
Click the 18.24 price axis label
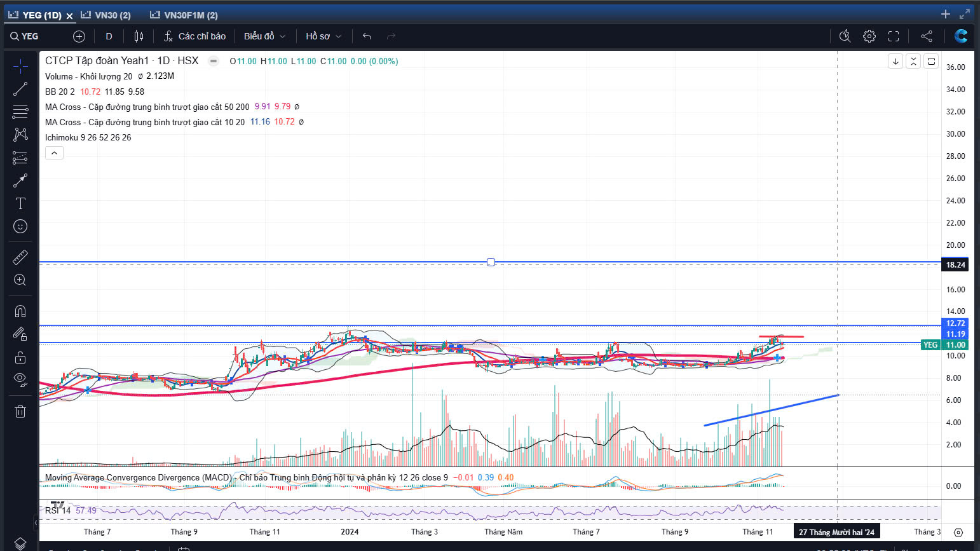click(x=955, y=265)
